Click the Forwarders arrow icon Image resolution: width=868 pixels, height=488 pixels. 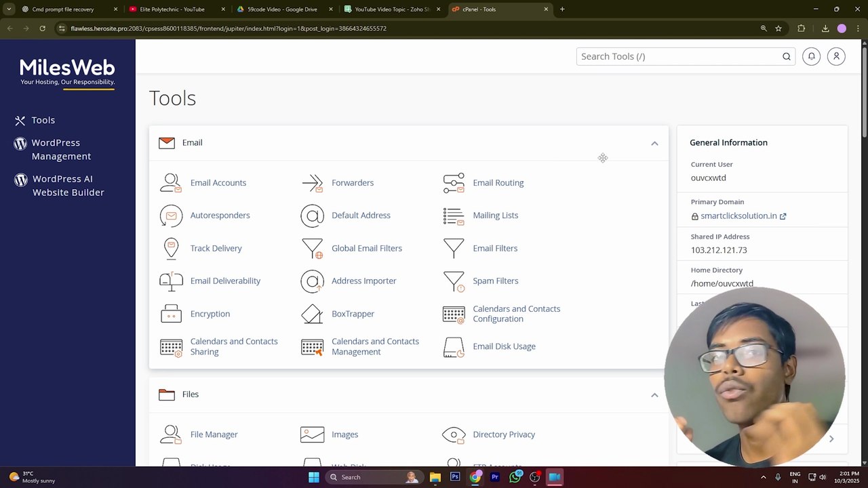coord(312,183)
